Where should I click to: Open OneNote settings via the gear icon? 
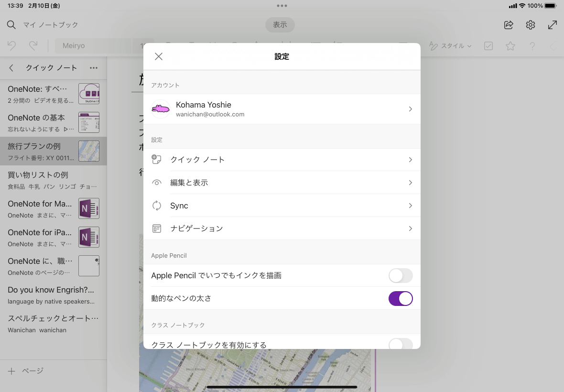click(x=530, y=24)
